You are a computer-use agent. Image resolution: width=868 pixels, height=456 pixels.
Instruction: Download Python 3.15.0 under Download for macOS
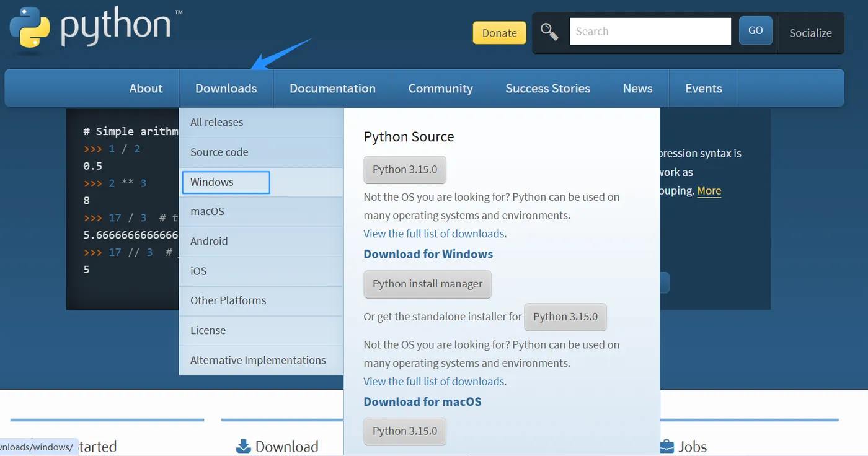(405, 431)
